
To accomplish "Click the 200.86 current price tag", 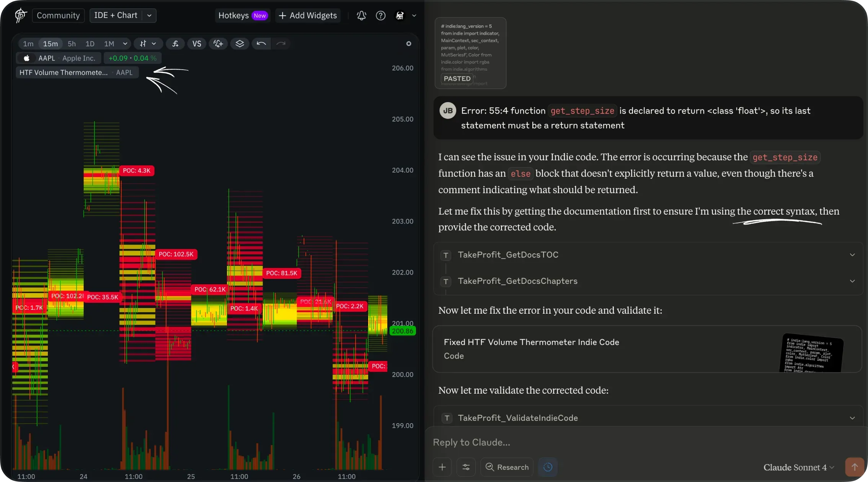I will (403, 331).
